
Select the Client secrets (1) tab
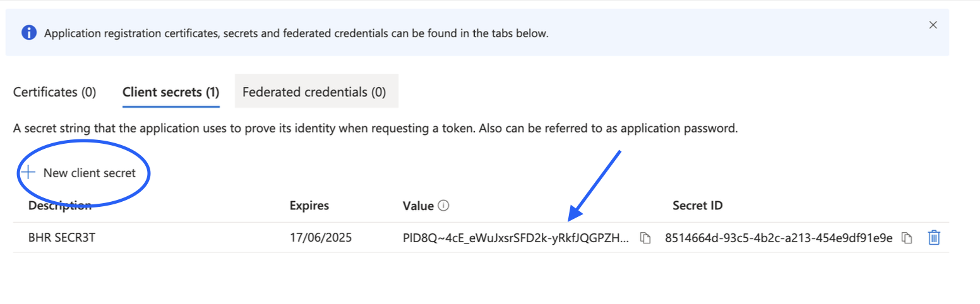[x=170, y=92]
